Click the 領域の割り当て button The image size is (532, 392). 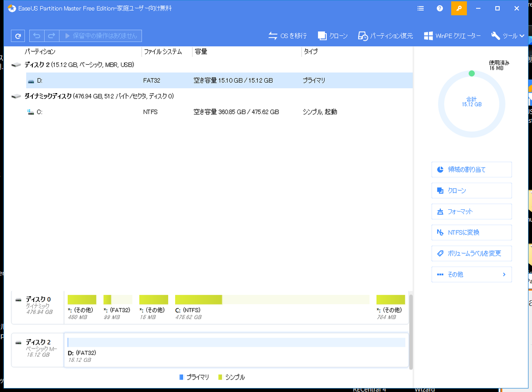tap(471, 169)
